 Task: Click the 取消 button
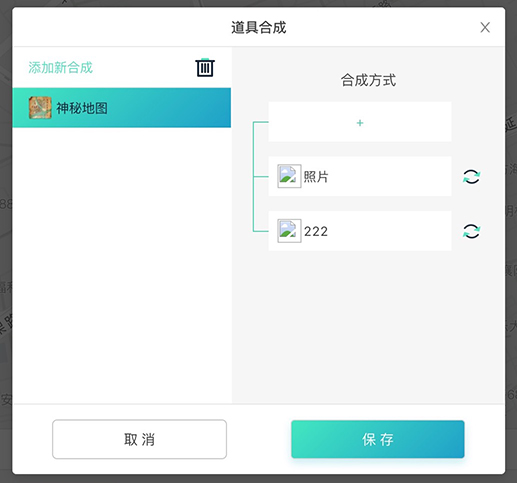tap(139, 439)
